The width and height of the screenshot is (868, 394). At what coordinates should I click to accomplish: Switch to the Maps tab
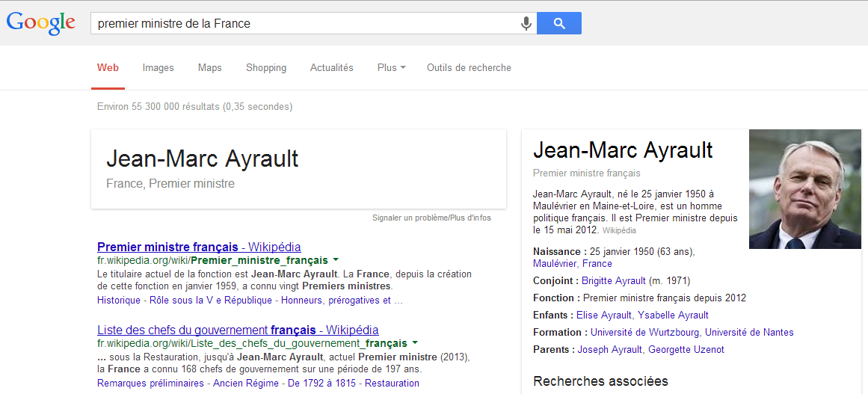tap(209, 68)
